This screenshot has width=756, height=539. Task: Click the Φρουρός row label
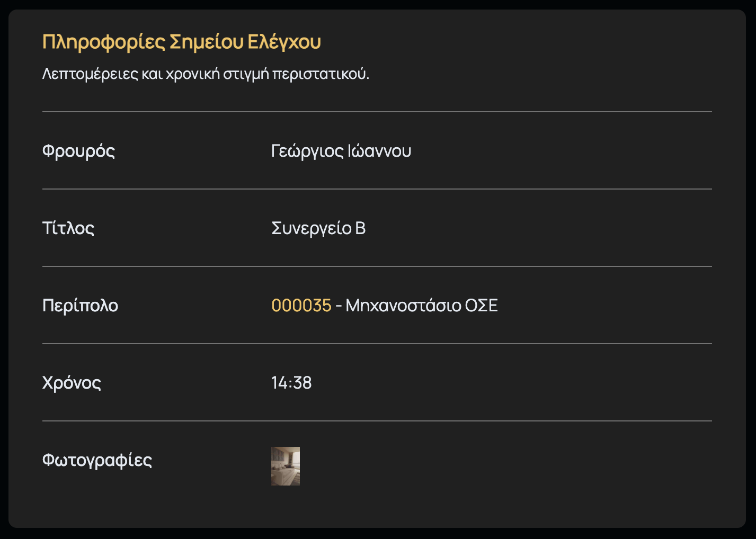coord(78,151)
